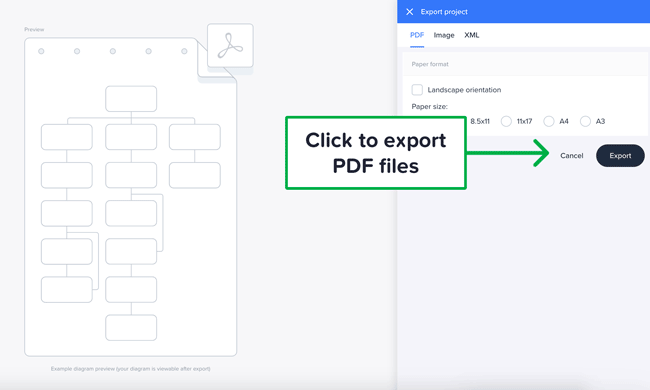This screenshot has height=390, width=650.
Task: Select the 11x17 paper size
Action: pyautogui.click(x=506, y=121)
